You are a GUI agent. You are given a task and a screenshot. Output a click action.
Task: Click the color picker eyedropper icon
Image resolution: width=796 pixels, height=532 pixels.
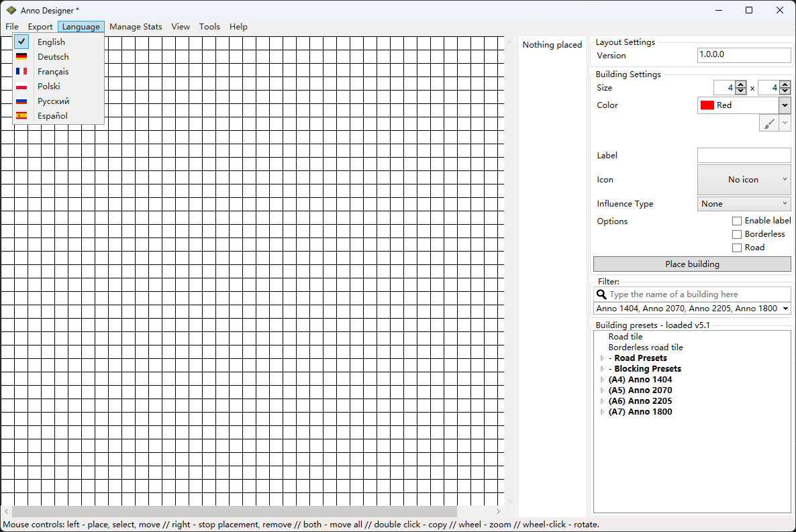coord(768,123)
